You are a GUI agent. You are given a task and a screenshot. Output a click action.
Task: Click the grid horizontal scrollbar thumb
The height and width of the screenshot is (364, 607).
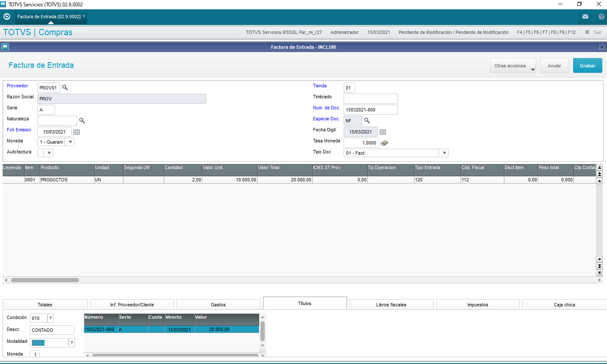coord(45,280)
